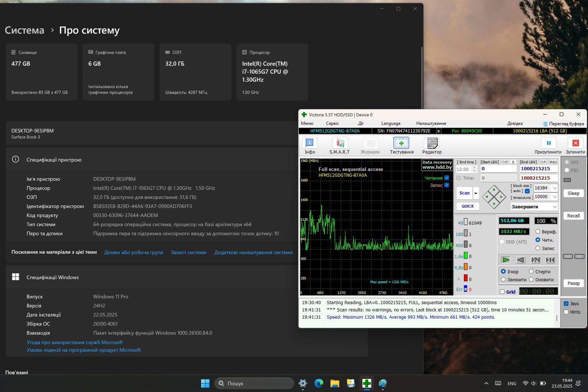The image size is (588, 392).
Task: Select the Вериф. radio button
Action: tap(538, 232)
